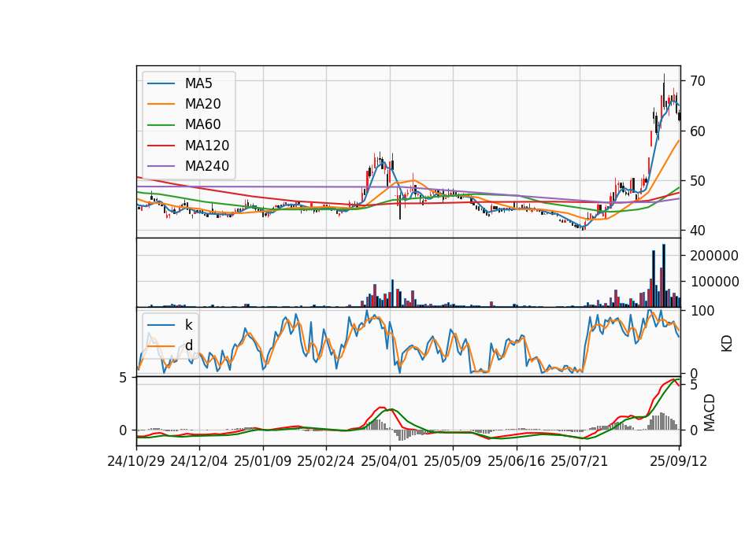Click the KD axis value 100

coord(702,311)
